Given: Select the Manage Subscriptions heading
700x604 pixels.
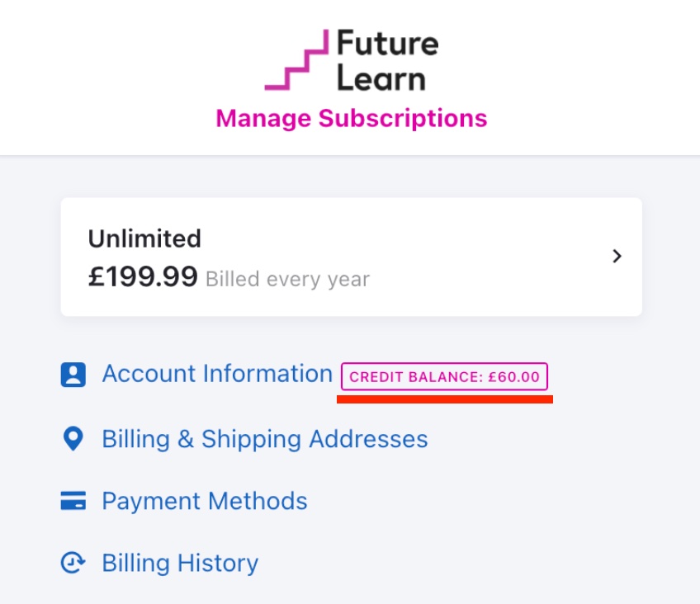Looking at the screenshot, I should (350, 117).
